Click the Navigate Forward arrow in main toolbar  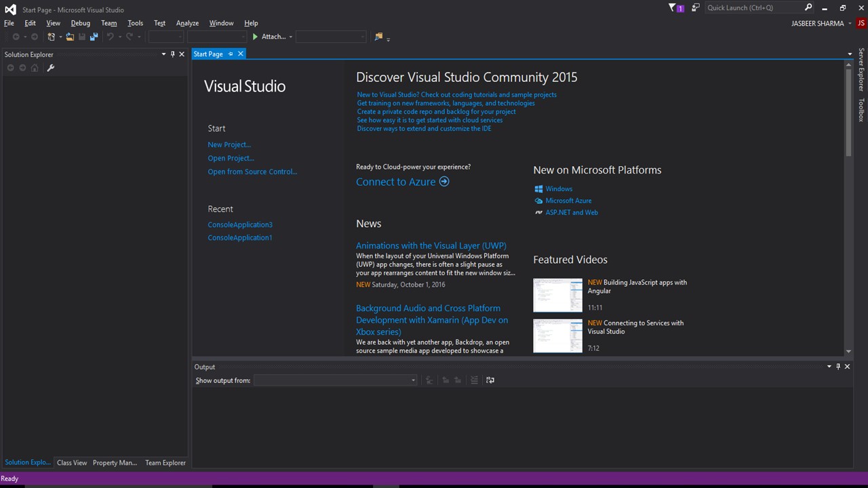click(x=35, y=37)
